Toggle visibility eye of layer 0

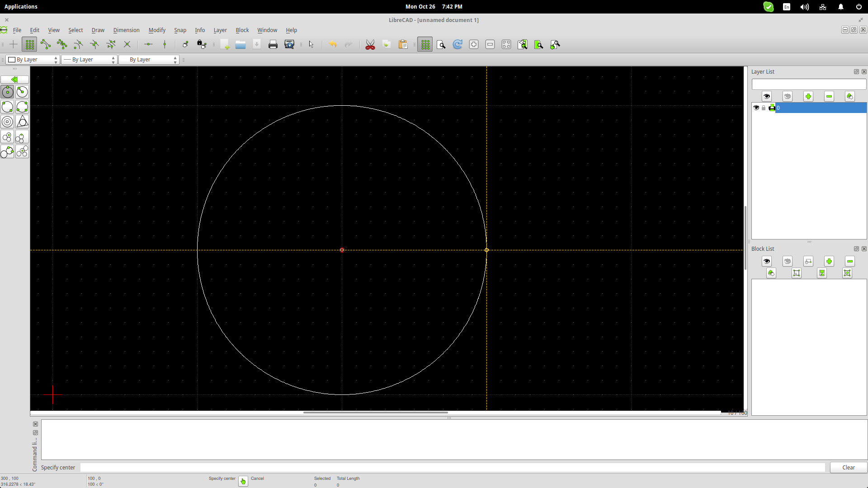point(756,108)
